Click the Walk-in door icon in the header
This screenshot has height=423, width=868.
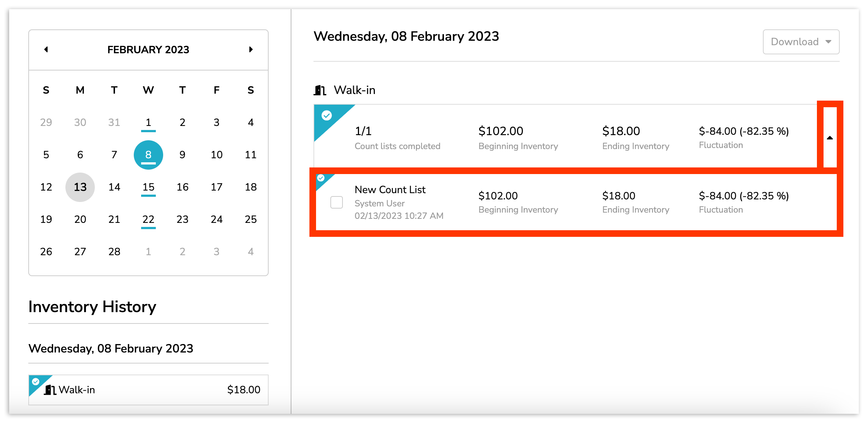pos(319,90)
